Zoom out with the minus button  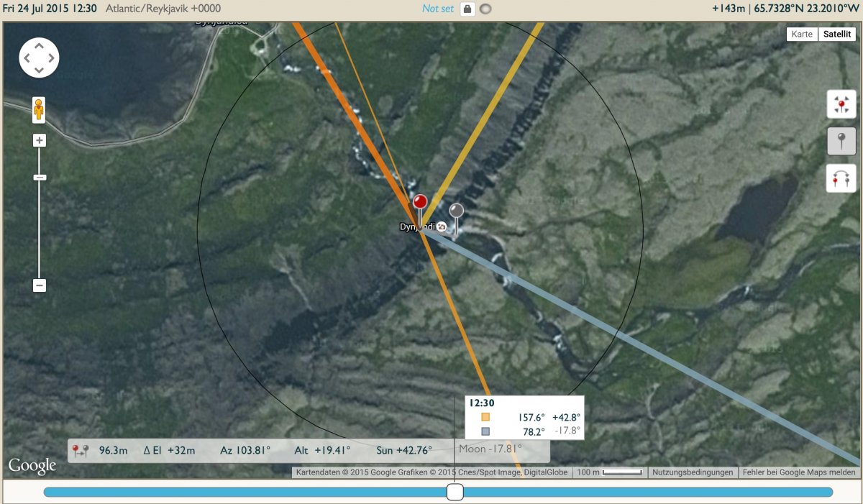pos(40,285)
